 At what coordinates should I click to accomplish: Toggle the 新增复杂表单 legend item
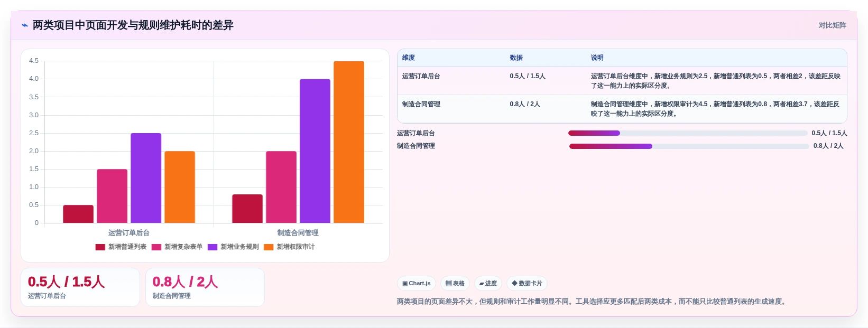pyautogui.click(x=177, y=247)
